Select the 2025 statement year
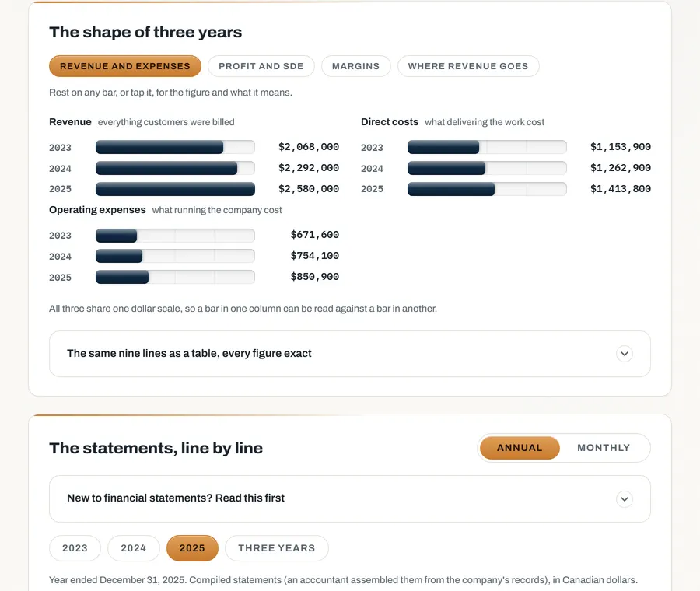 [192, 548]
